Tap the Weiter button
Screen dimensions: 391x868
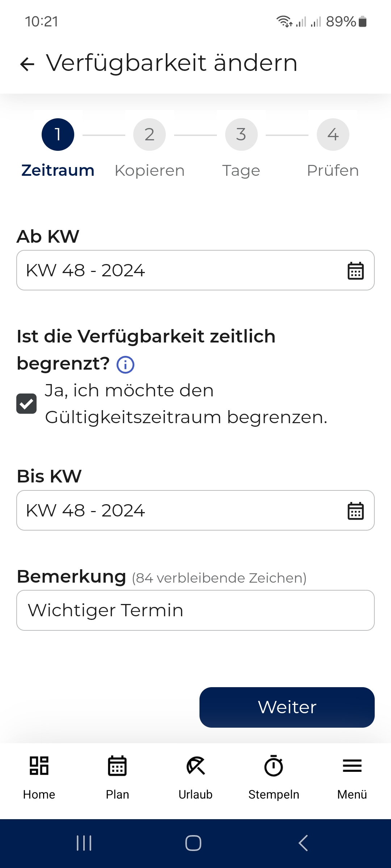pos(287,707)
